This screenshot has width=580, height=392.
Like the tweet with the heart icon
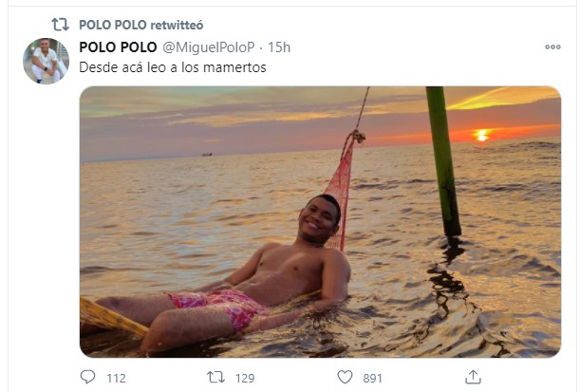click(345, 377)
